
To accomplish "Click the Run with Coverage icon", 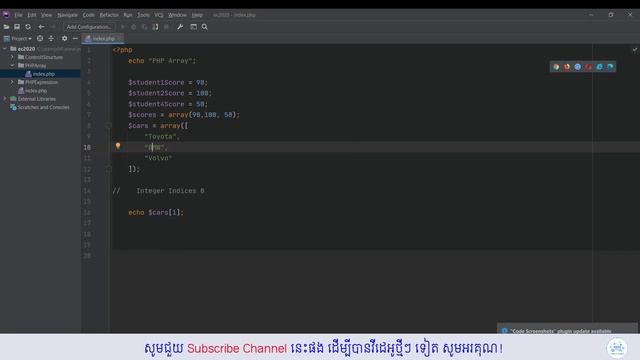I will 144,27.
